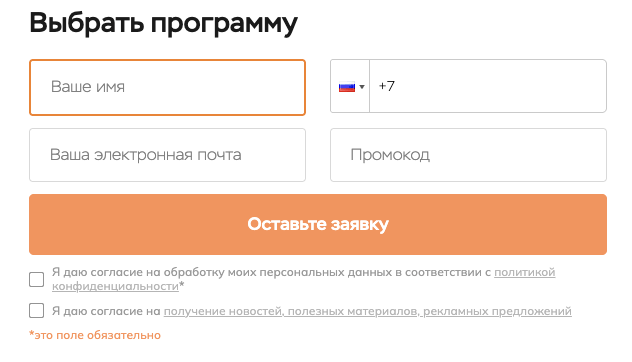Focus the 'Ваше имя' name field
The height and width of the screenshot is (362, 632).
point(167,87)
